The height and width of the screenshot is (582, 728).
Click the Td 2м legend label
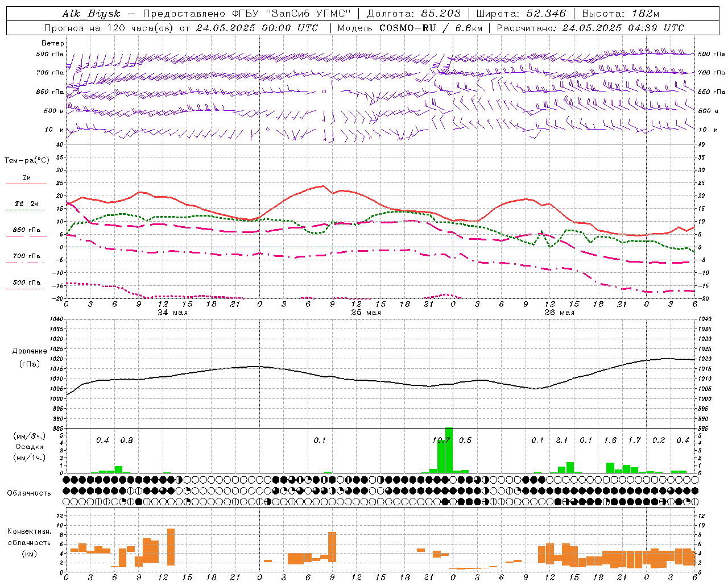26,203
